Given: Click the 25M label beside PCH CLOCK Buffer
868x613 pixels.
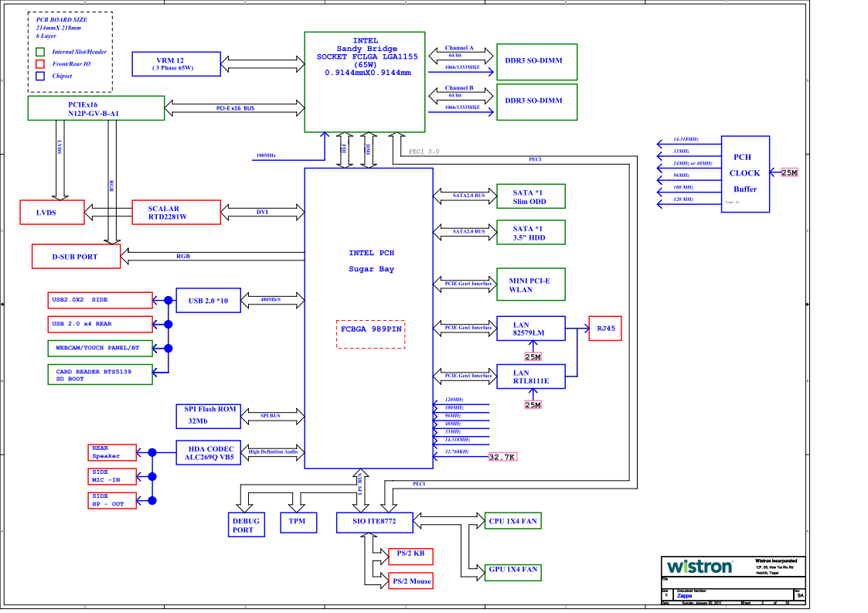Looking at the screenshot, I should pyautogui.click(x=789, y=172).
